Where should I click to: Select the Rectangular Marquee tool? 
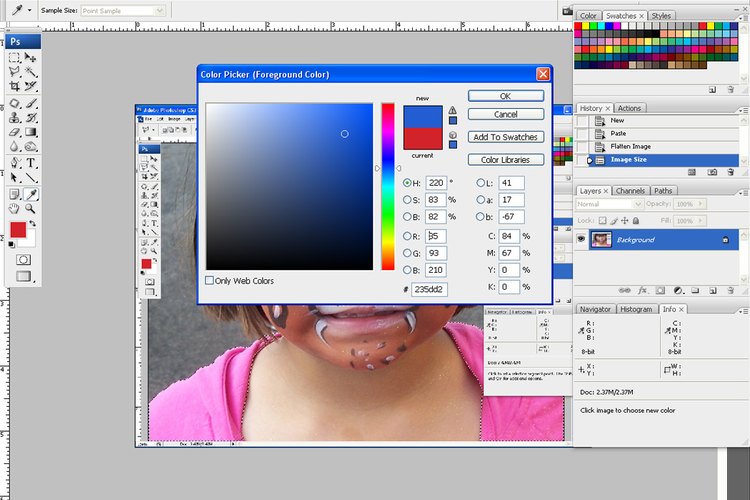tap(14, 58)
